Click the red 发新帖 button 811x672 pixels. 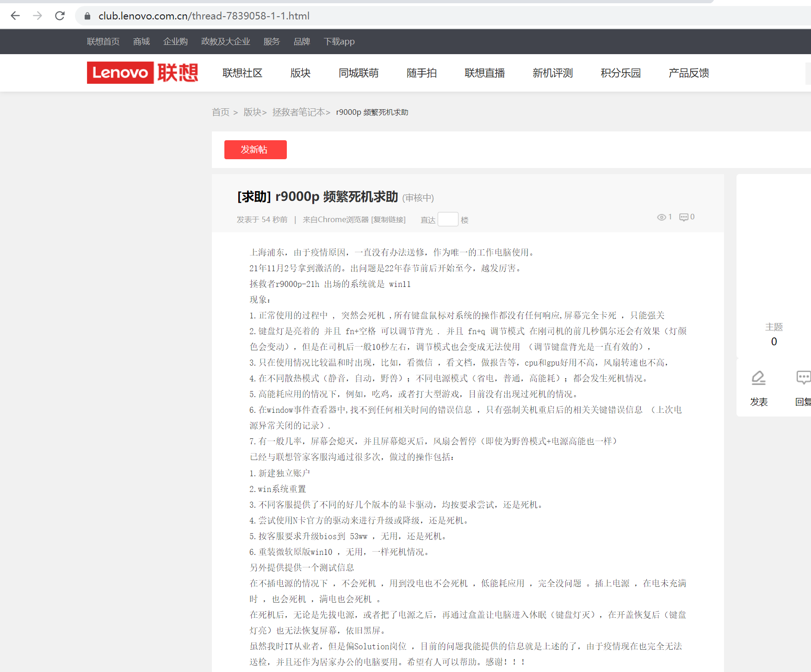point(255,149)
